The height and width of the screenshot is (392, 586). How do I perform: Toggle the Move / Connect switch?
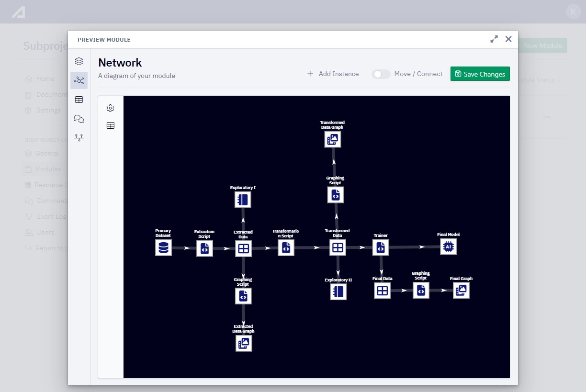(x=381, y=74)
